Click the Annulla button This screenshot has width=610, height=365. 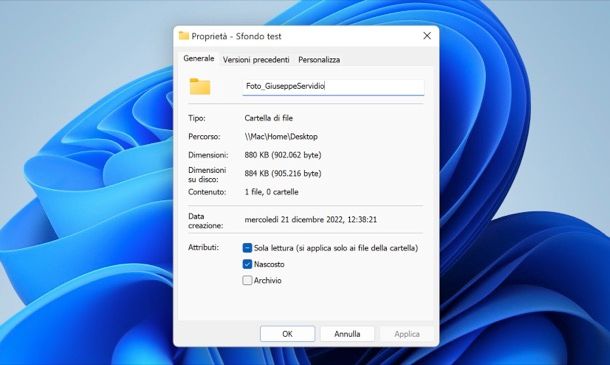[347, 334]
